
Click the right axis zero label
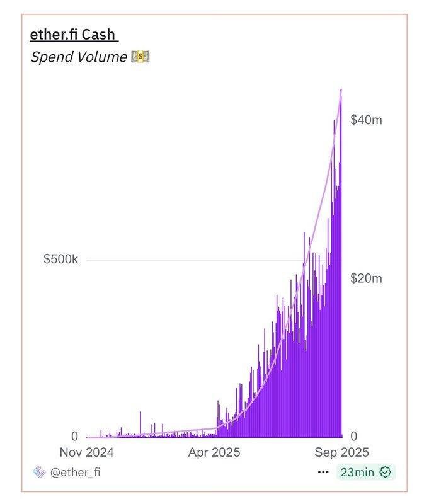pyautogui.click(x=354, y=436)
